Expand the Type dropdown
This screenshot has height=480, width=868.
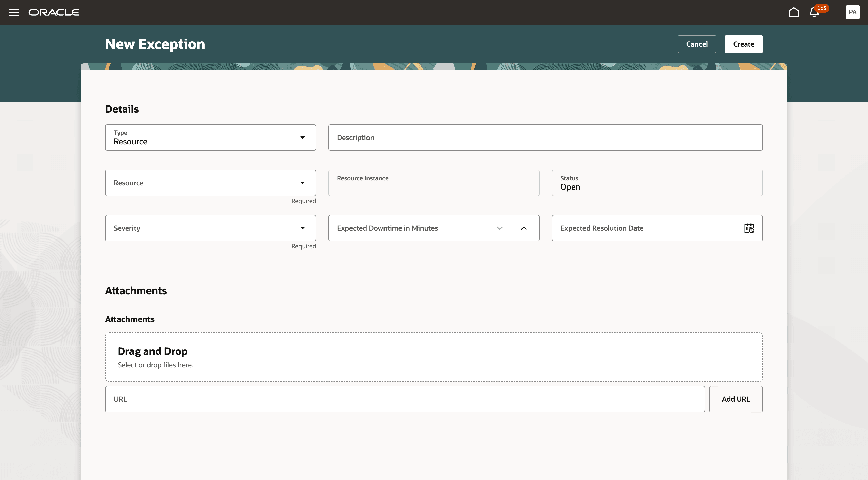(302, 138)
